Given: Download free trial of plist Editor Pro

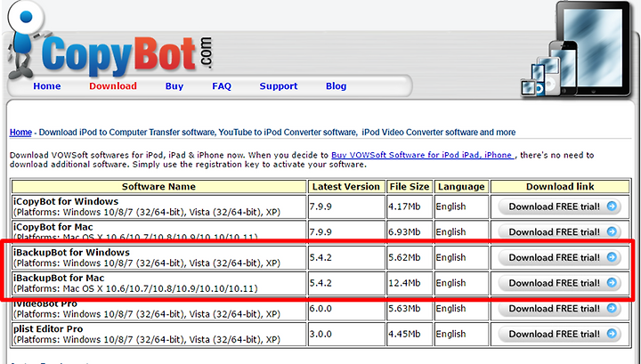Looking at the screenshot, I should pyautogui.click(x=560, y=334).
